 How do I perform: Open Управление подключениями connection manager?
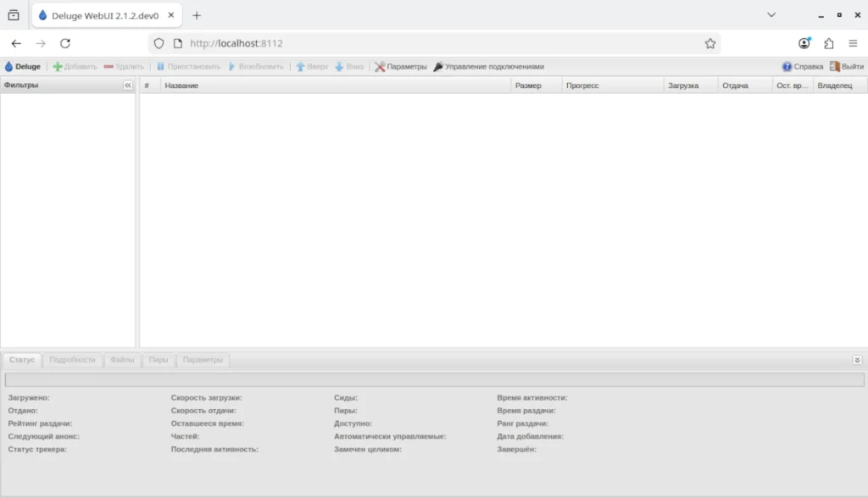click(x=489, y=66)
